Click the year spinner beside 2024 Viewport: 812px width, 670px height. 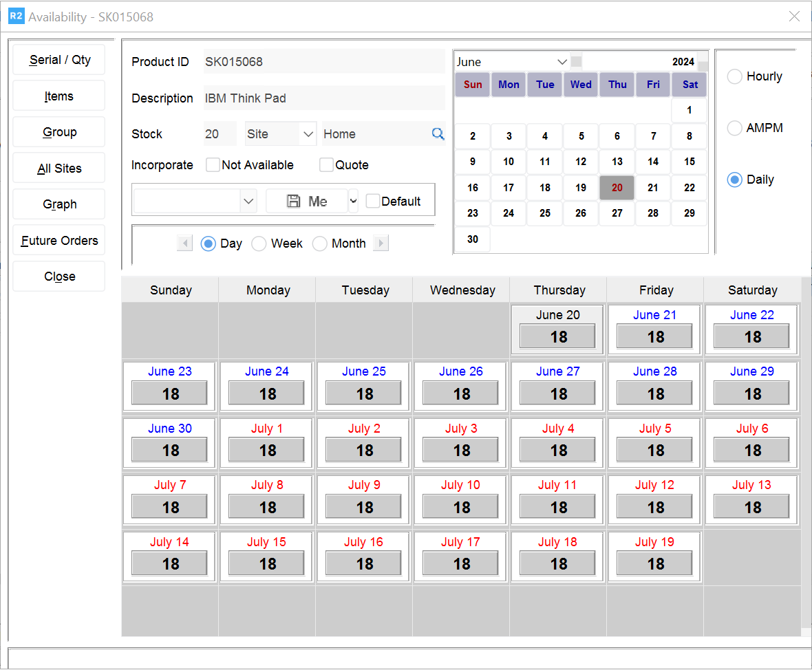click(x=702, y=62)
